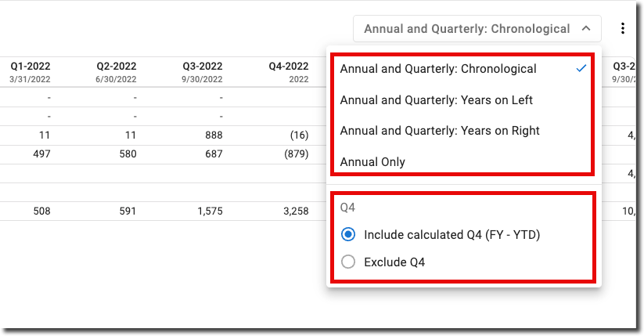Choose the 'Annual Only' view option
644x336 pixels.
[x=372, y=162]
